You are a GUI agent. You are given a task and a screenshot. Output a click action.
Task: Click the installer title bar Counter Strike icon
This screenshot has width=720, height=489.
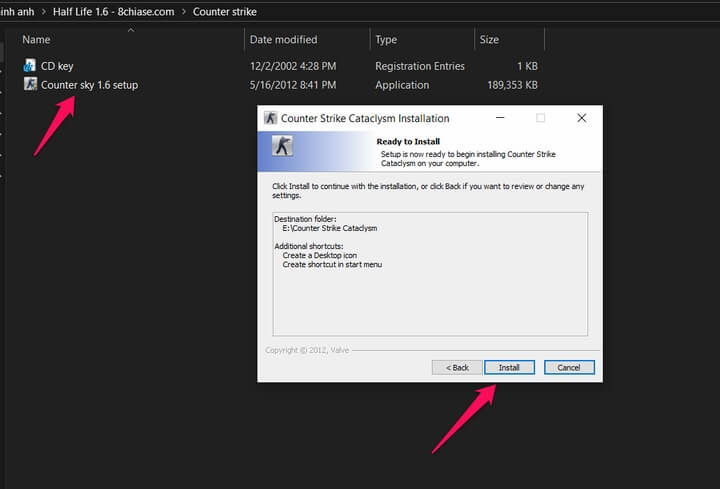(270, 118)
